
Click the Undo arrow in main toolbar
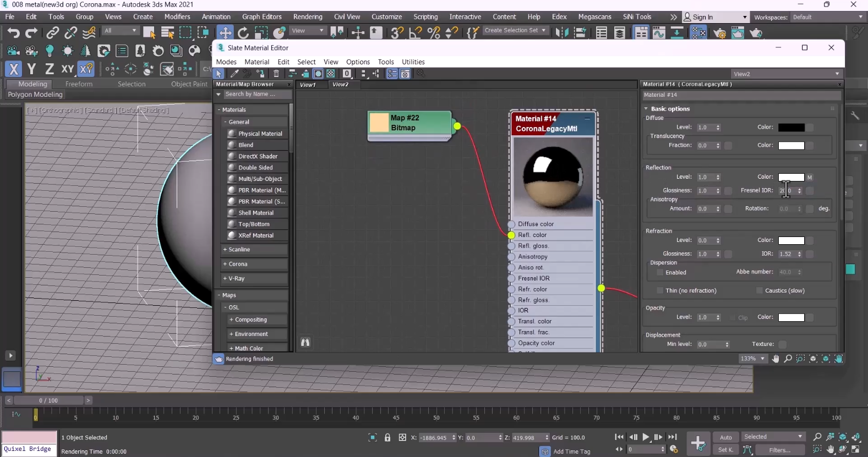(x=13, y=32)
